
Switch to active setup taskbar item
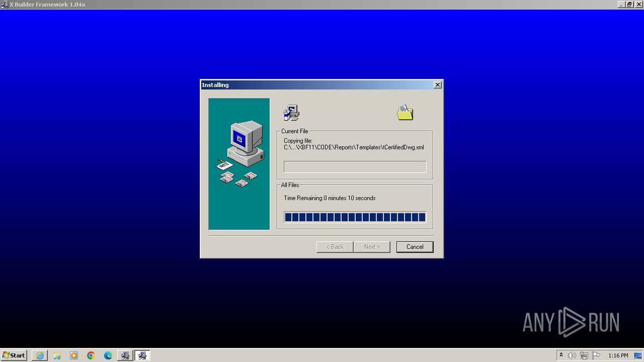(x=142, y=355)
